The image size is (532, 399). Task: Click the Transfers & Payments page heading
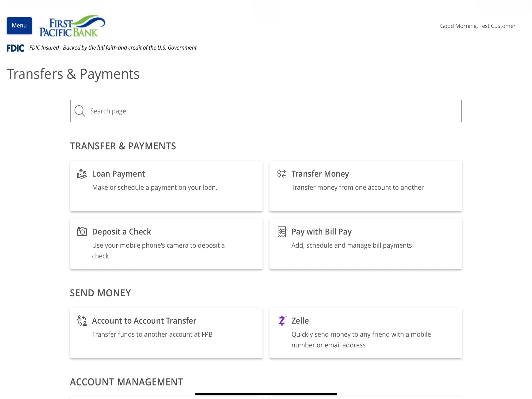(x=73, y=74)
